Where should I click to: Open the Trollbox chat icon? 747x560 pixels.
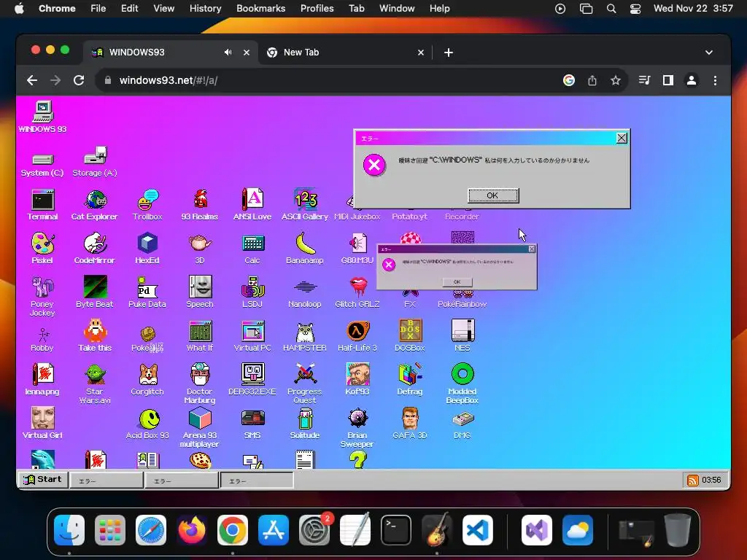click(147, 205)
